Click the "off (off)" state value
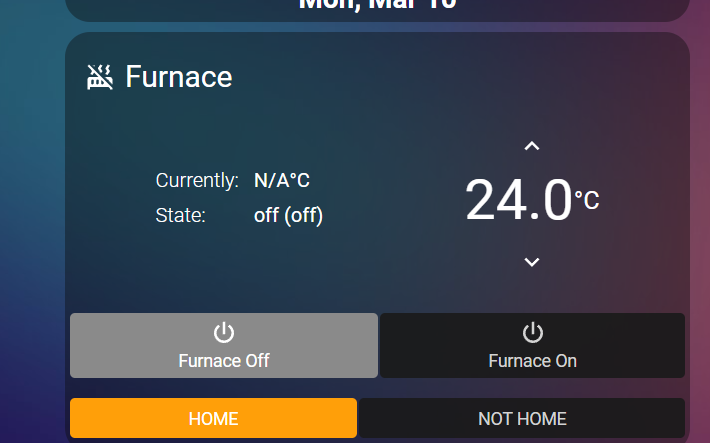Screen dimensions: 710x443 tap(288, 215)
